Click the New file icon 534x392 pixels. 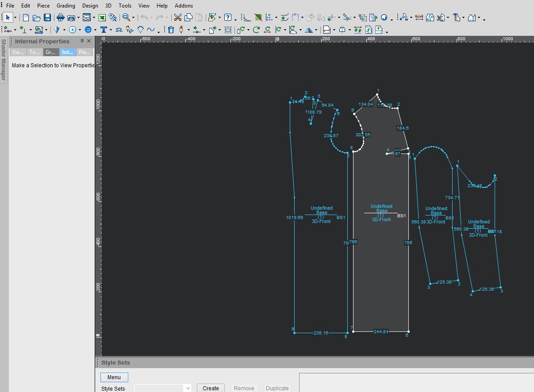(x=26, y=18)
